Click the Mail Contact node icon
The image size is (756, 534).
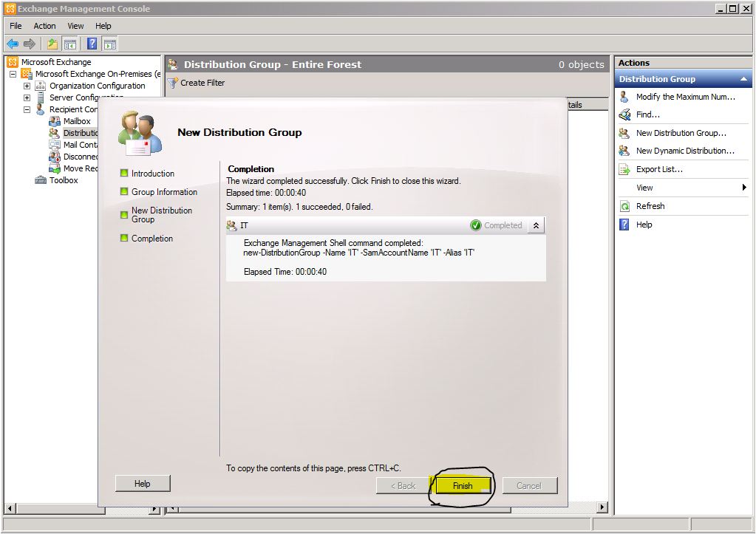(x=55, y=145)
